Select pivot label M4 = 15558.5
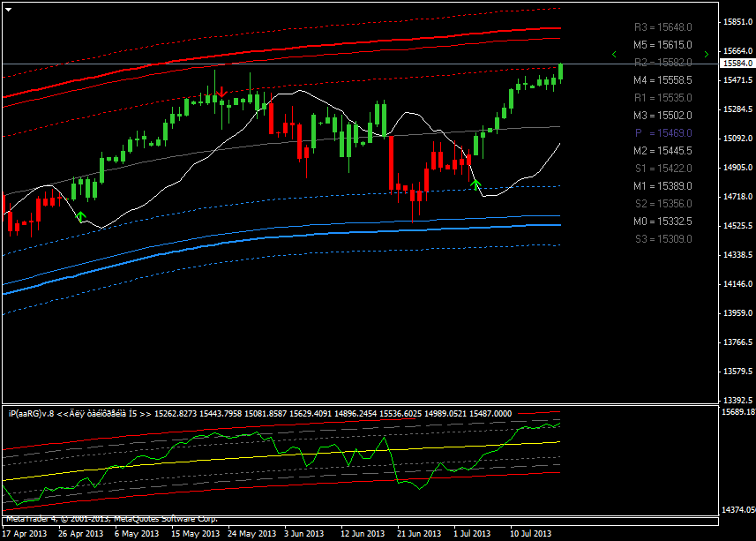The width and height of the screenshot is (756, 541). click(x=663, y=80)
